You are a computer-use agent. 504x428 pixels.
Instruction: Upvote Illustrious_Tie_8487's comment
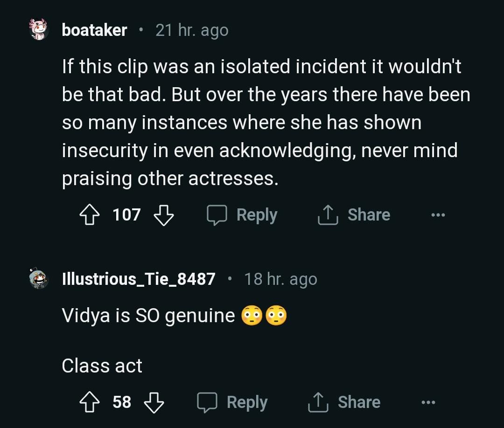[89, 402]
